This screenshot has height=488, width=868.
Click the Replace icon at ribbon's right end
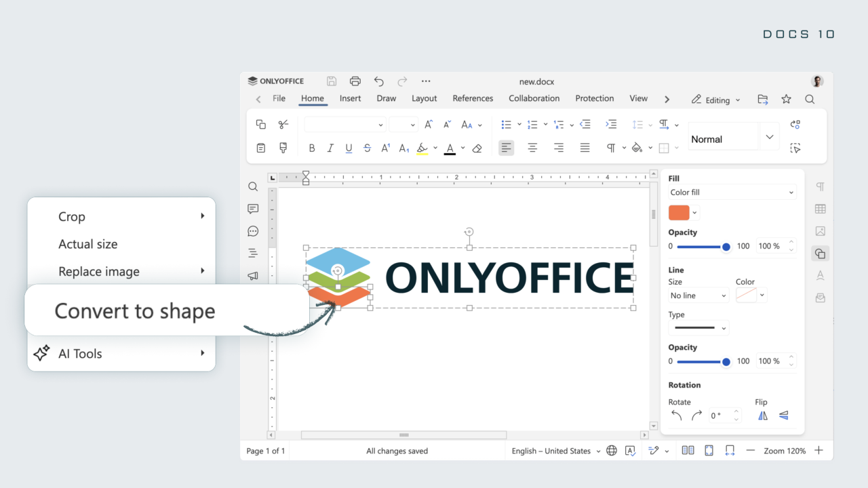tap(795, 125)
